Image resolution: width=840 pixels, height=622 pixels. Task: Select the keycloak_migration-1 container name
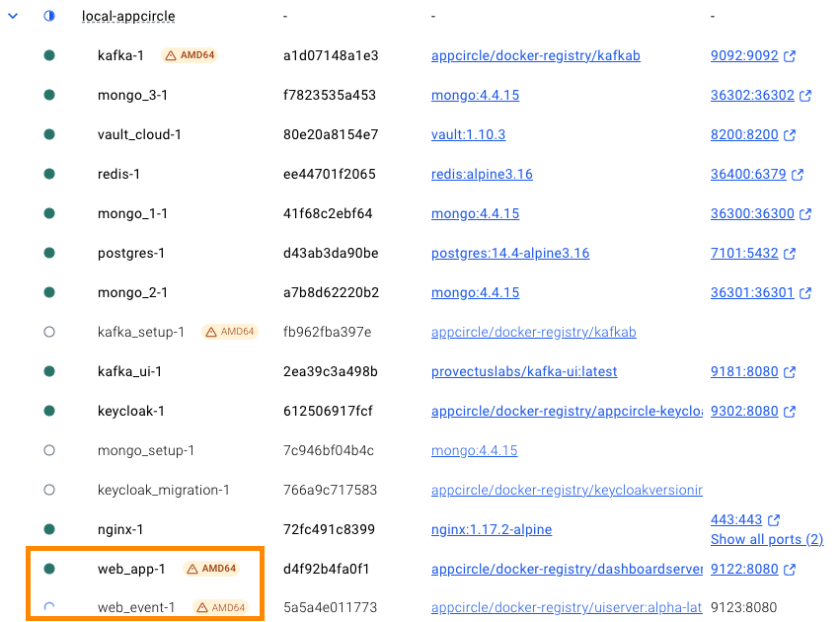tap(164, 490)
